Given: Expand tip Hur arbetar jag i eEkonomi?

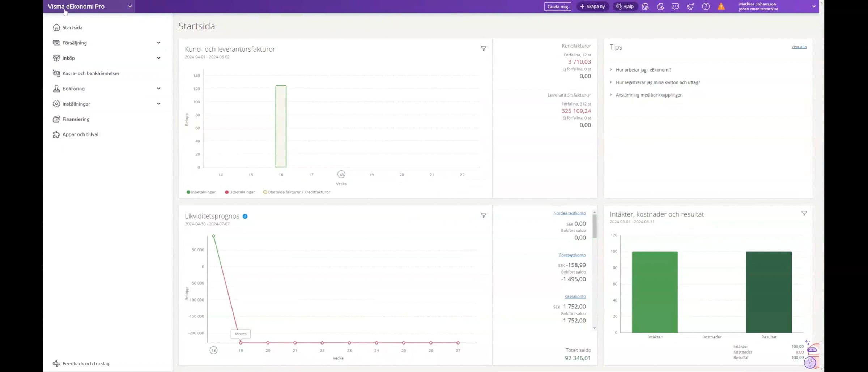Looking at the screenshot, I should tap(643, 70).
